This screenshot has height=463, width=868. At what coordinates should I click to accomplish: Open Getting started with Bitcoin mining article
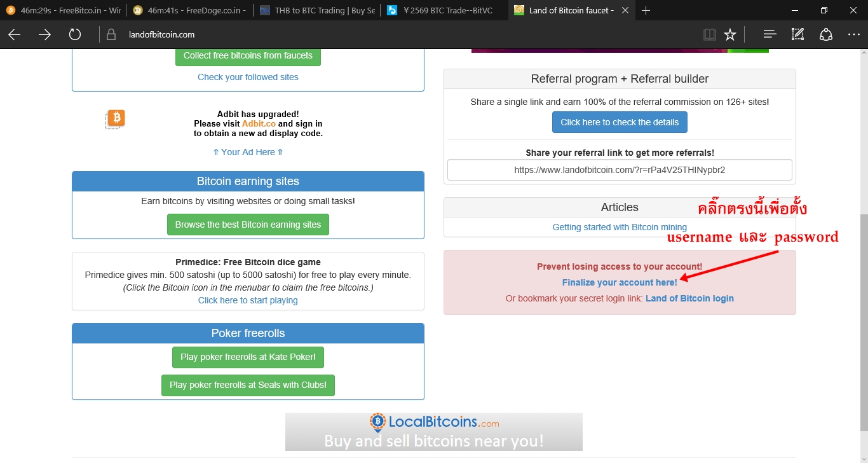(x=620, y=227)
